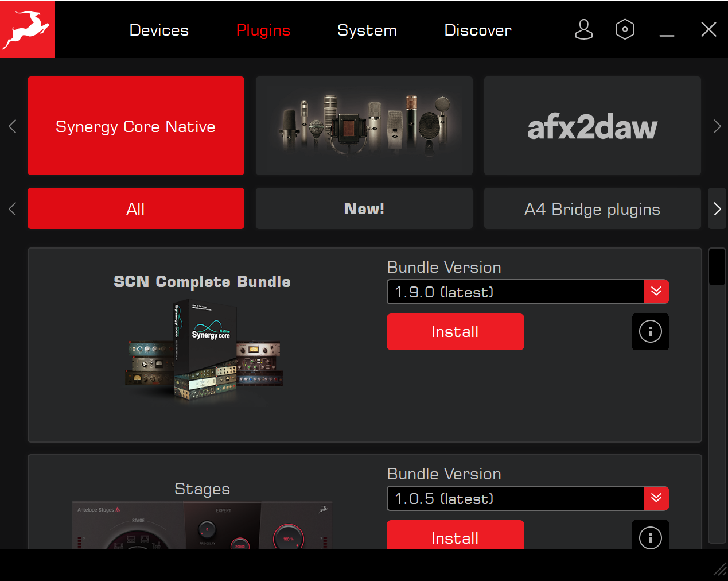Show next product categories with right arrow

pos(717,126)
